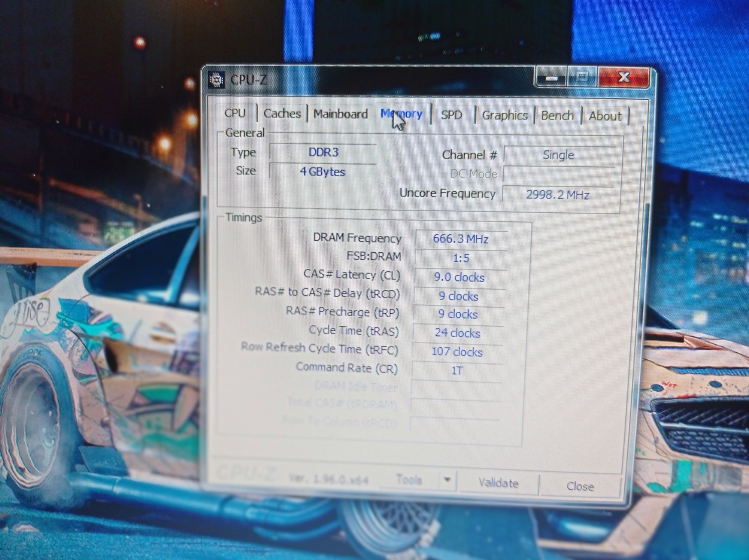Click the CPU-Z window title text
749x560 pixels.
pos(248,80)
